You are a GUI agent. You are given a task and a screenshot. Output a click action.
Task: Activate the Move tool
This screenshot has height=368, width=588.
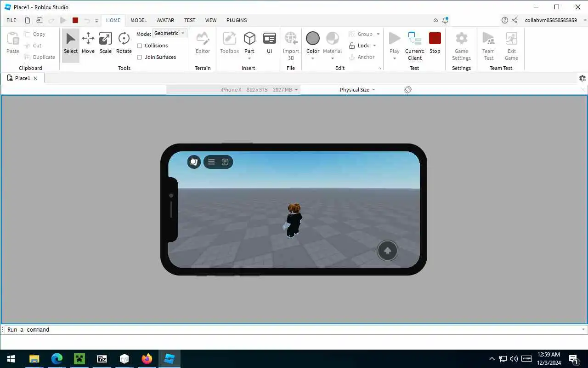coord(88,44)
